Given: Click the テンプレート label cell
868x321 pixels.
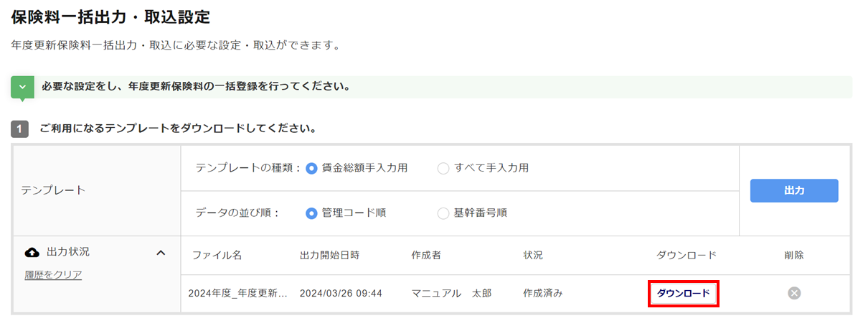Looking at the screenshot, I should (x=53, y=190).
